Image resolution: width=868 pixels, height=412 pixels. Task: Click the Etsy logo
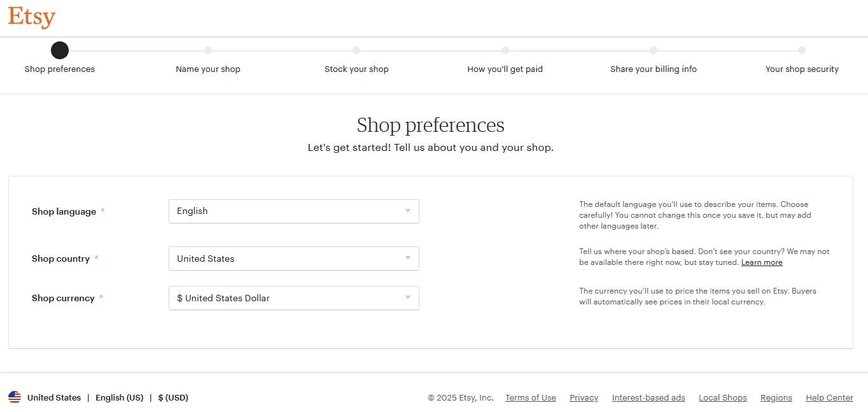pyautogui.click(x=32, y=17)
